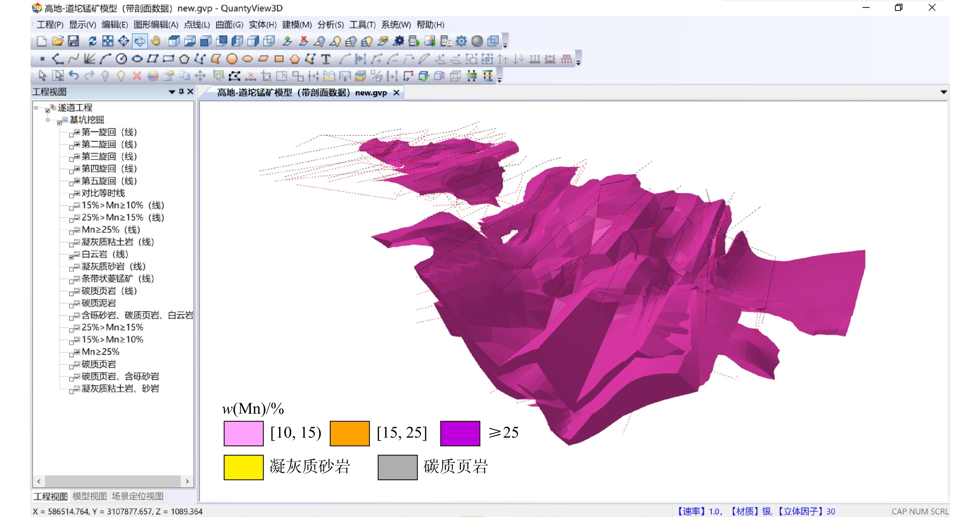Click the blue settings gear icon
The height and width of the screenshot is (517, 980).
click(461, 41)
